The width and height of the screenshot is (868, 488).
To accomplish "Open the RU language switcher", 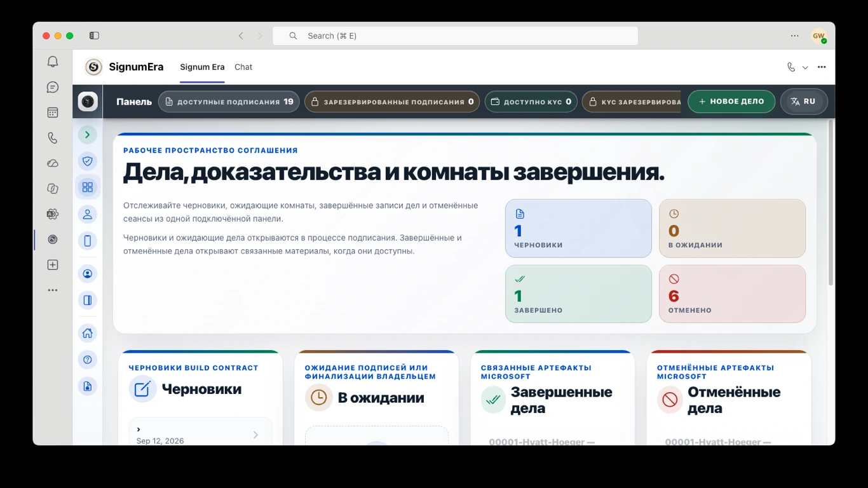I will point(804,102).
